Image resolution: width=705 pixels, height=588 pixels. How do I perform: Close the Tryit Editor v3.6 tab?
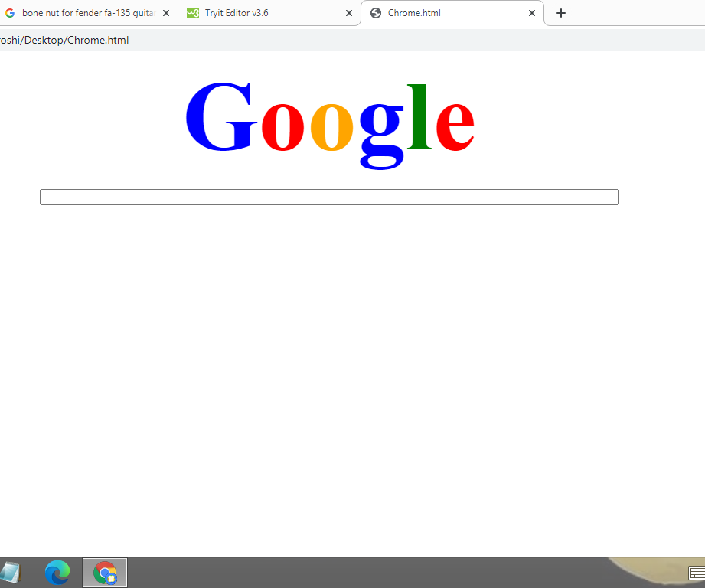point(349,13)
